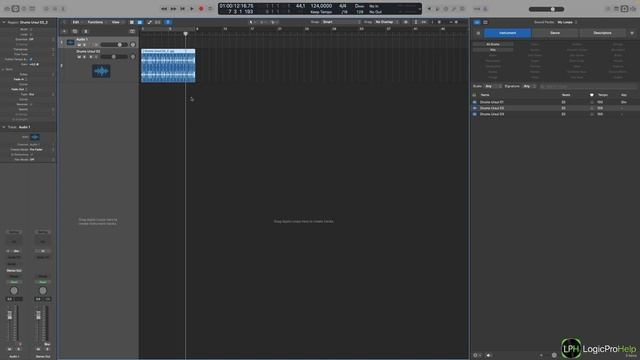The width and height of the screenshot is (640, 360).
Task: Toggle Show Automation button in tracks menu bar
Action: click(x=149, y=22)
